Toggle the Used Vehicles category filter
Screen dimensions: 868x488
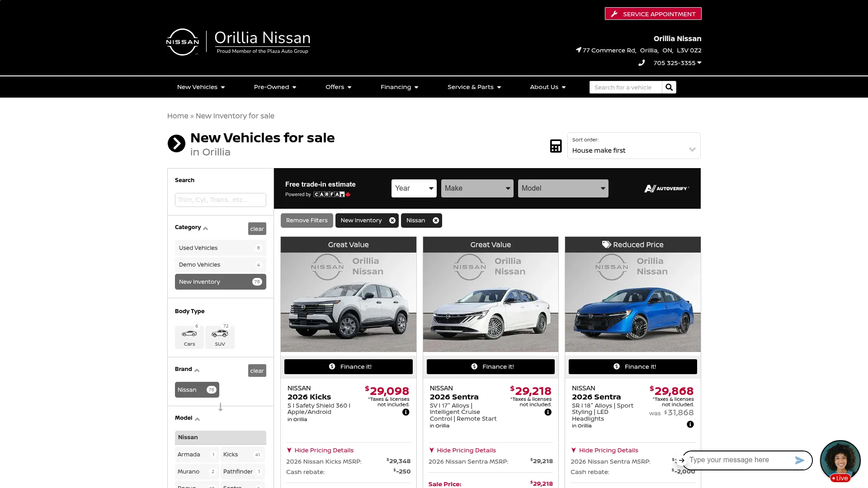click(x=221, y=248)
